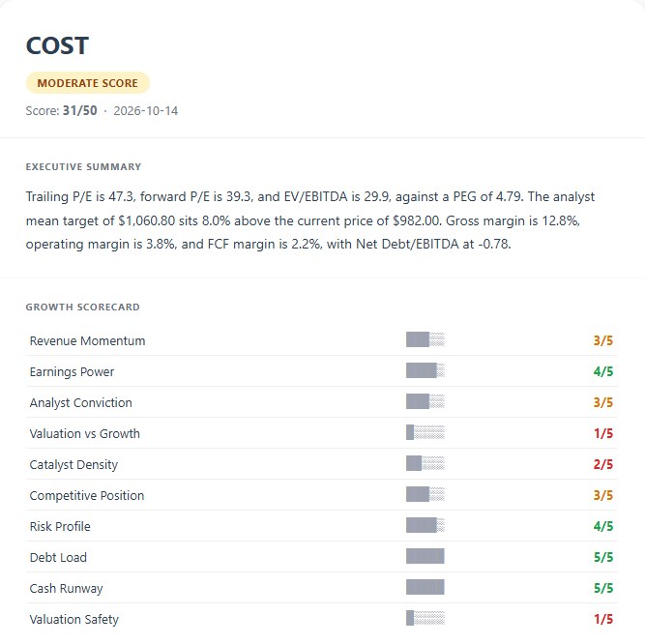Click the Valuation Safety 1/5 score
This screenshot has height=644, width=645.
point(603,619)
